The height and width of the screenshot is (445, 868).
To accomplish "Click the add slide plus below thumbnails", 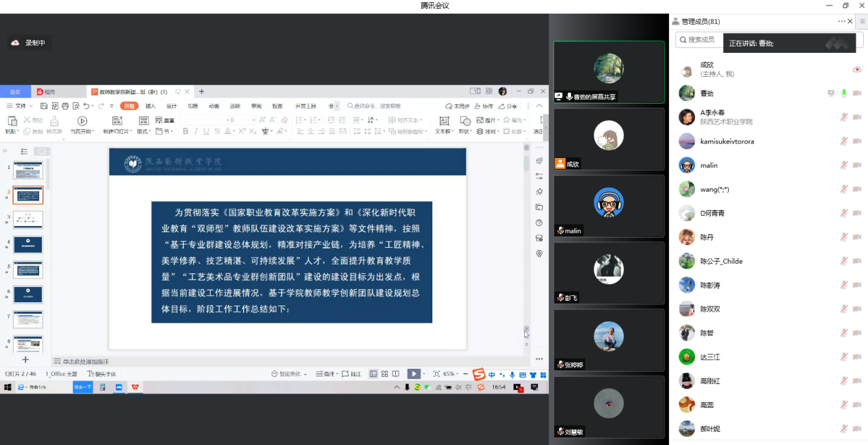I will coord(25,359).
